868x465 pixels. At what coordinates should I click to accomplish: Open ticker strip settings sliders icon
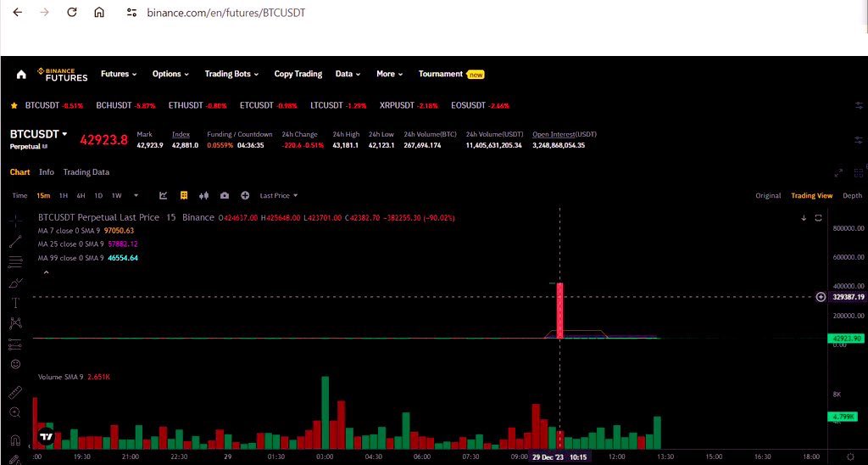click(x=859, y=105)
